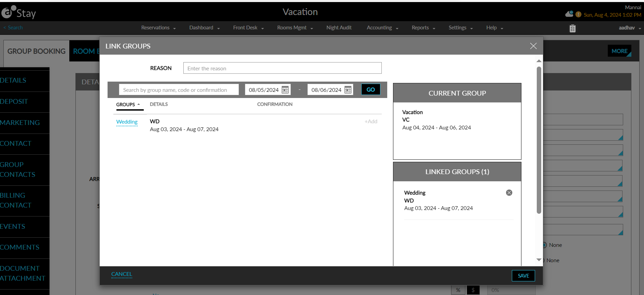The height and width of the screenshot is (295, 644).
Task: Open the Reports dropdown menu
Action: pyautogui.click(x=423, y=28)
